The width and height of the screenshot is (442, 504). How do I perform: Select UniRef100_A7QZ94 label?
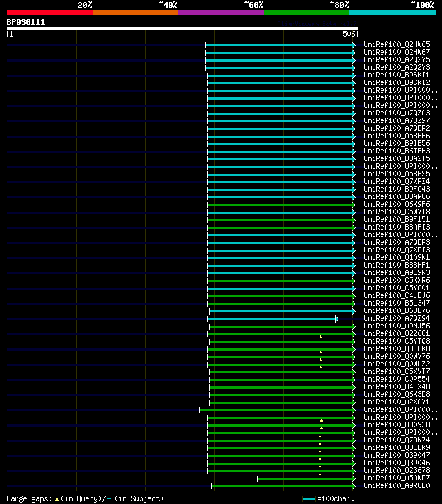[x=396, y=319]
